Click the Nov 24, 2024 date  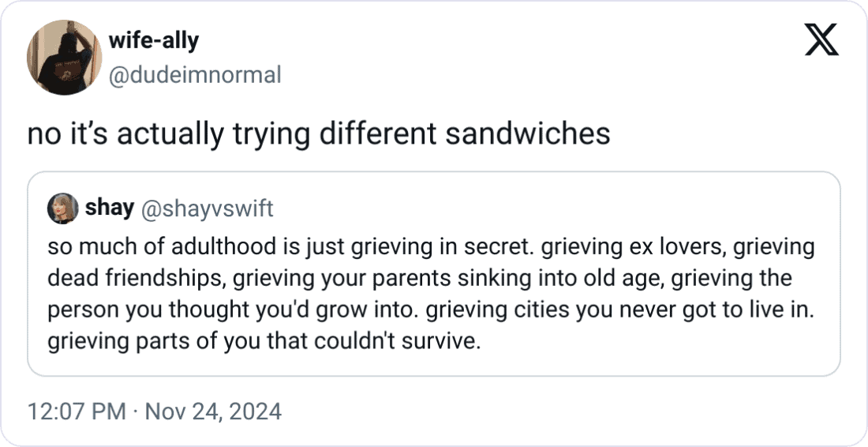tap(214, 411)
